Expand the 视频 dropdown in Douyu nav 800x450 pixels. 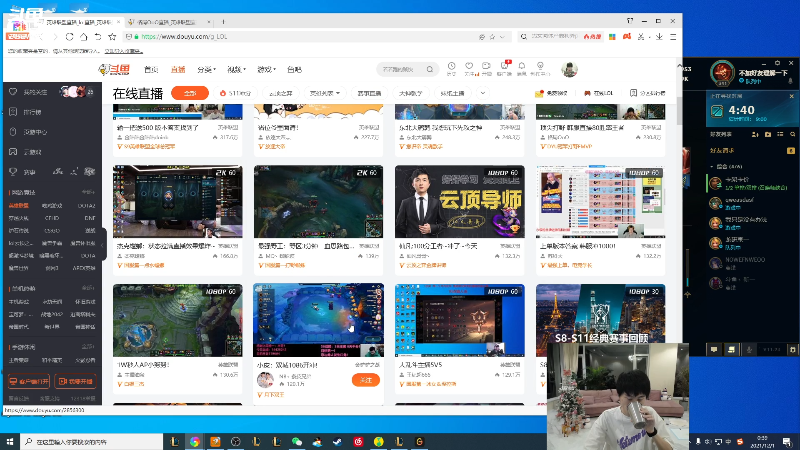(x=237, y=69)
